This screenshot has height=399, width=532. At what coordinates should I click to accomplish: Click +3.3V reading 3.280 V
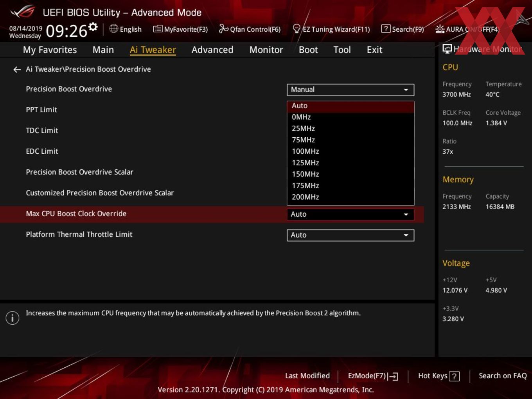coord(453,319)
